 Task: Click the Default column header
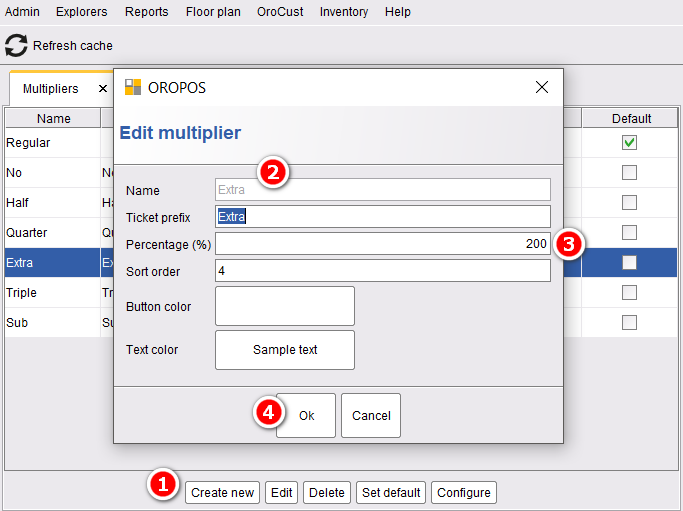click(631, 118)
